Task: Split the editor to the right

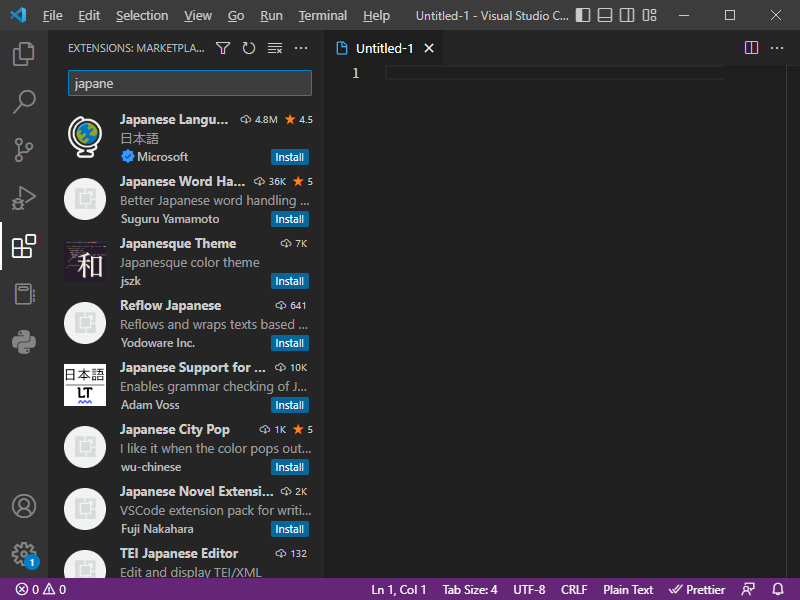Action: pyautogui.click(x=751, y=48)
